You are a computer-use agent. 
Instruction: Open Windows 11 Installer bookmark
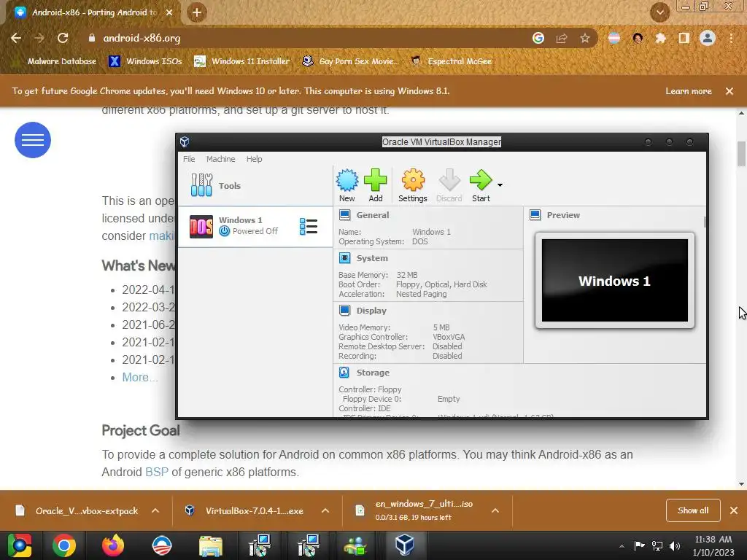(242, 61)
